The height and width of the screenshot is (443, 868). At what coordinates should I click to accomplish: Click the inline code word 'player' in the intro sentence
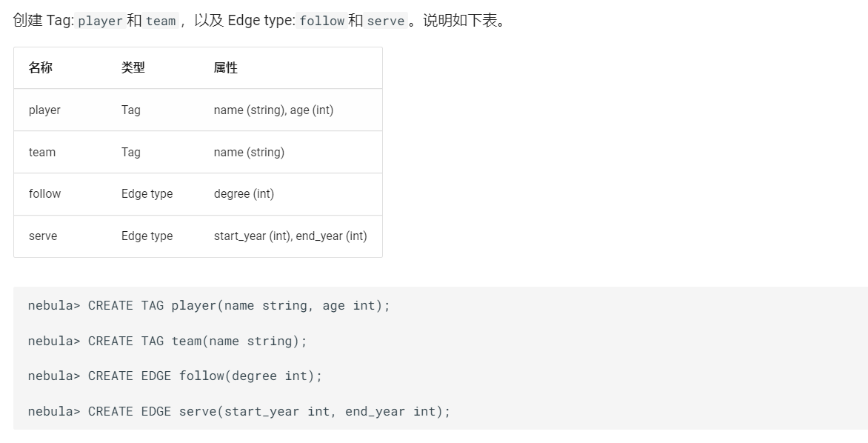tap(100, 21)
